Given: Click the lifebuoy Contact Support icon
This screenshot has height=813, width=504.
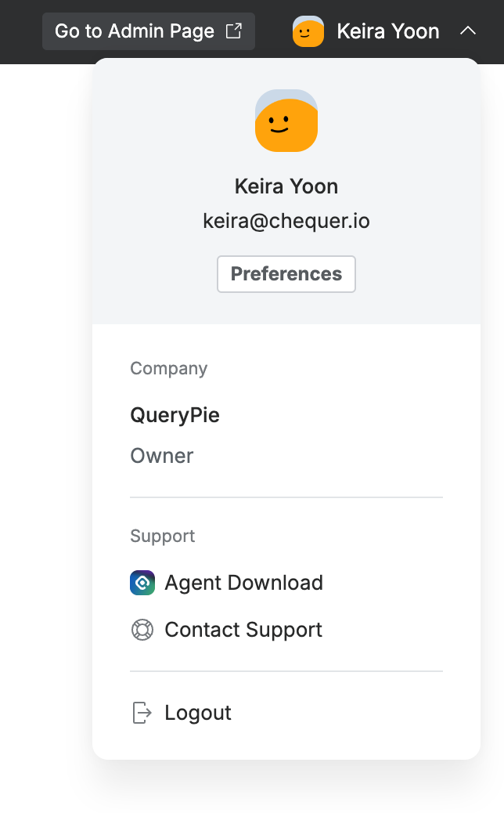Looking at the screenshot, I should pos(142,630).
